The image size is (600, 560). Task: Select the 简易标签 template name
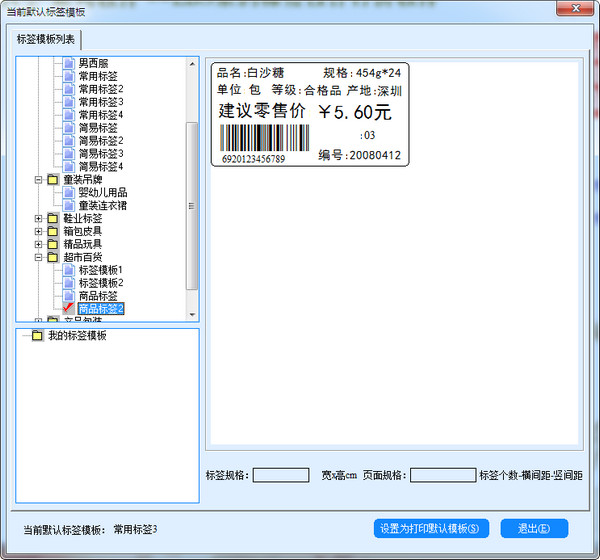(98, 127)
